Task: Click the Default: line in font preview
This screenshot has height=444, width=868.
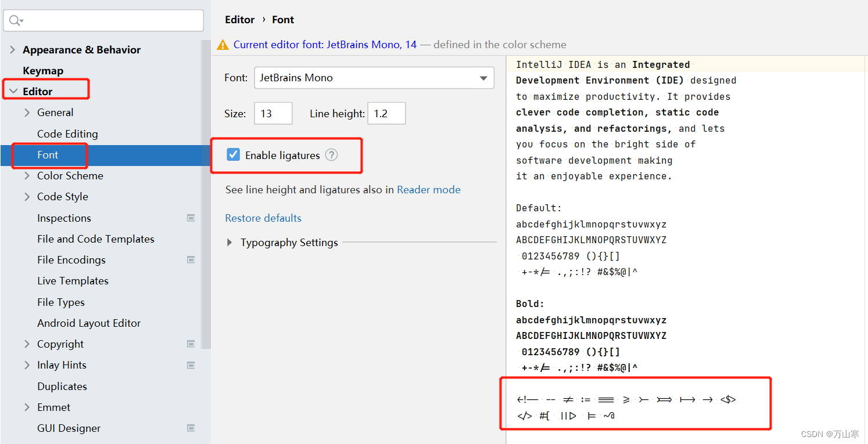Action: pos(539,208)
